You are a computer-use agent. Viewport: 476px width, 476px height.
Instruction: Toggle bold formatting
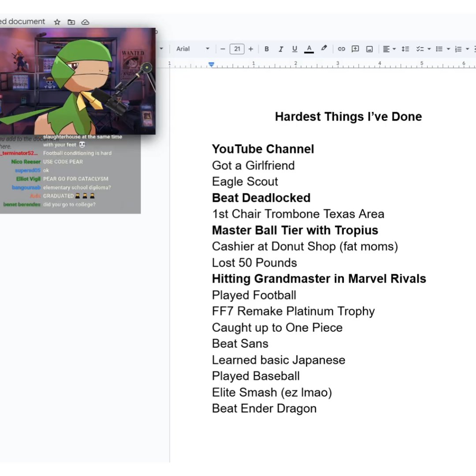[x=267, y=49]
